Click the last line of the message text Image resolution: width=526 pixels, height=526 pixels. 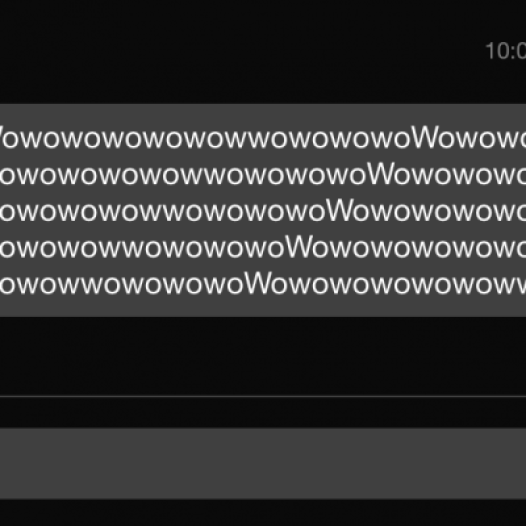pos(263,284)
